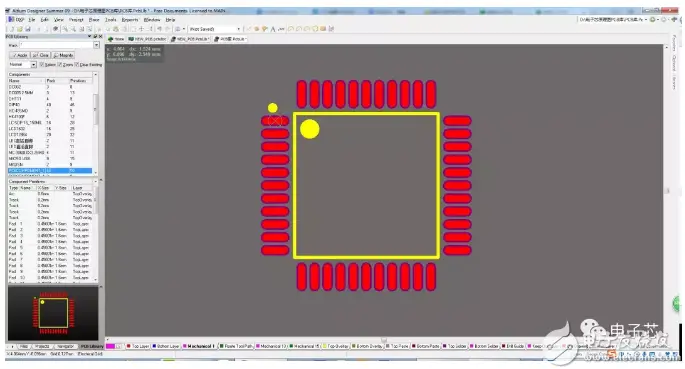Viewport: 685px width, 369px height.
Task: Click the Clear button in PCB Library panel
Action: [x=41, y=55]
